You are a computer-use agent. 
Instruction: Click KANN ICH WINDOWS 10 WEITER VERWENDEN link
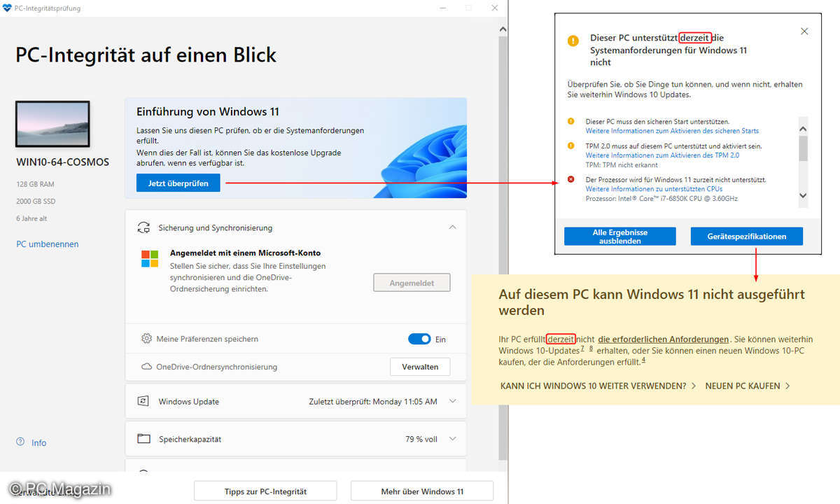[x=598, y=386]
